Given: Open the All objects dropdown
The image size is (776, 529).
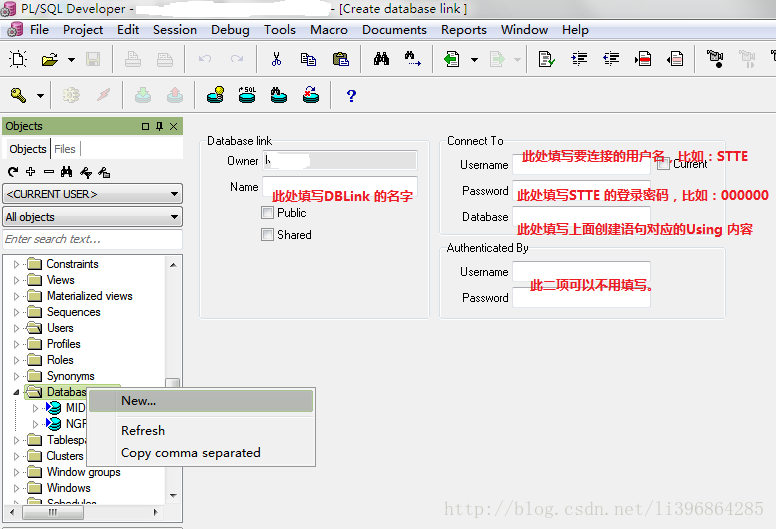Looking at the screenshot, I should coord(93,217).
